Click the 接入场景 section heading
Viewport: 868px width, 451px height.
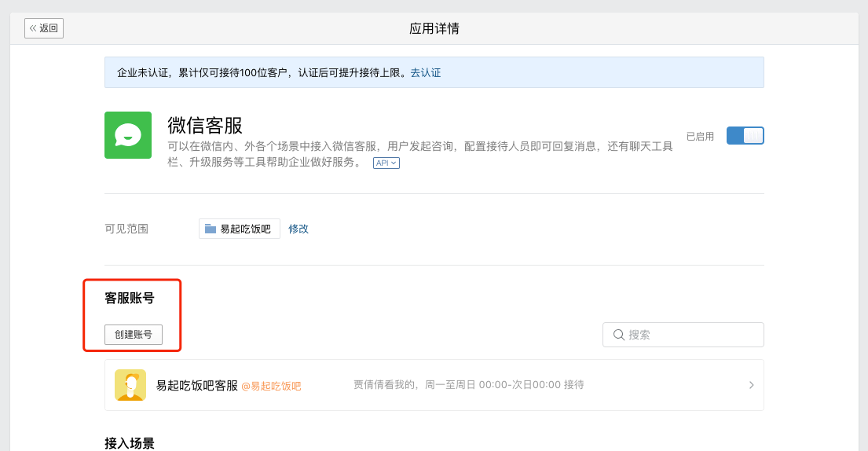(130, 443)
